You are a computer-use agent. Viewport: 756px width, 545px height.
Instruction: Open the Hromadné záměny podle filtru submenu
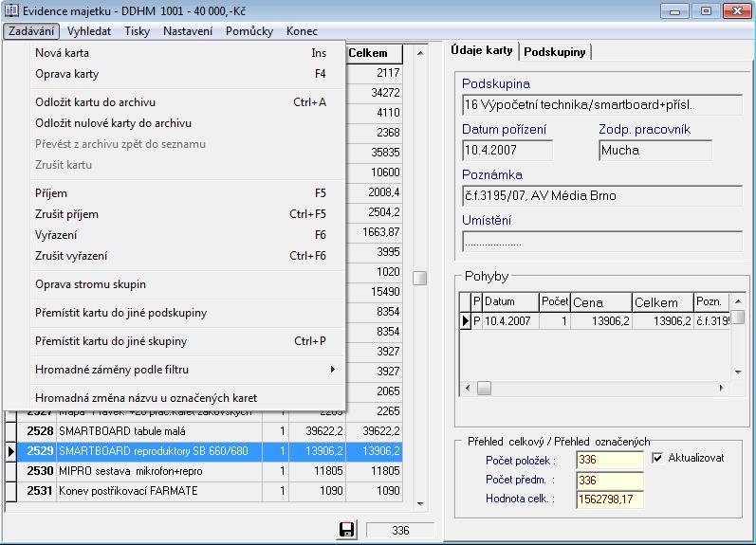[x=188, y=370]
